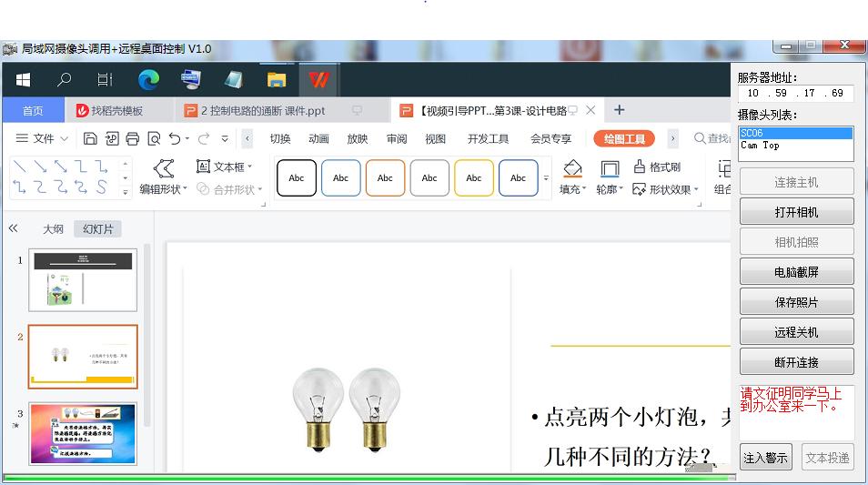Select Cam Top in the camera list
The height and width of the screenshot is (485, 868).
796,145
